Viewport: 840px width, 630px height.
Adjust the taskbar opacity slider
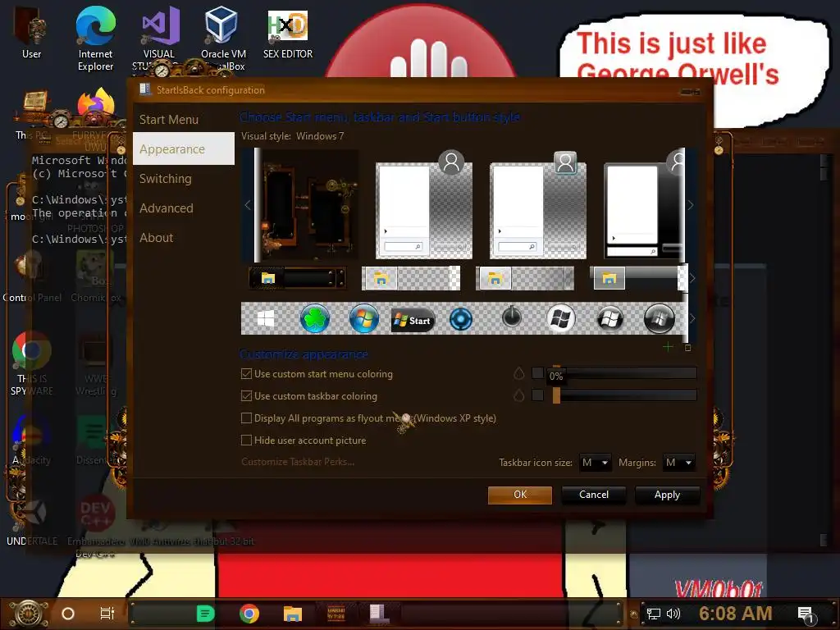624,395
